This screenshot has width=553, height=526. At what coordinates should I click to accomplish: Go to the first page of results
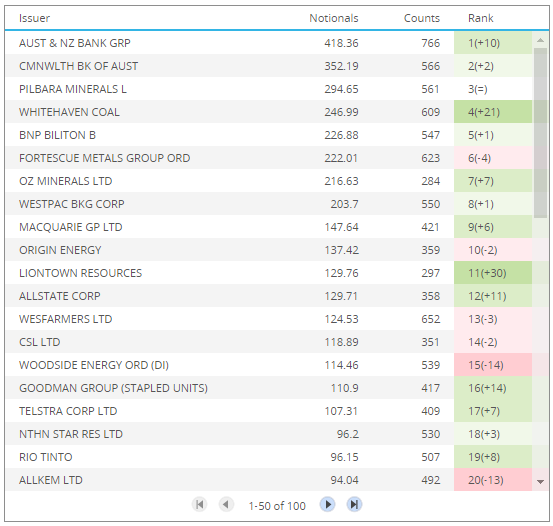[x=199, y=504]
